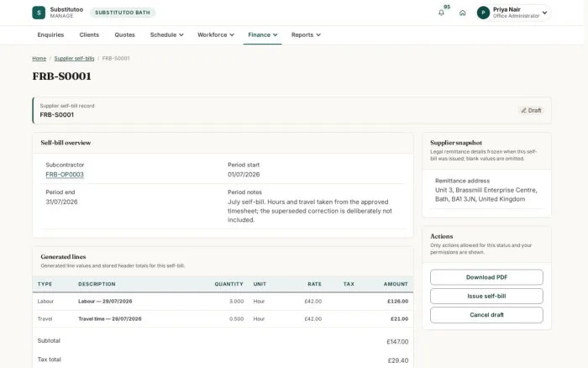588x368 pixels.
Task: Follow the Home breadcrumb link
Action: point(39,59)
